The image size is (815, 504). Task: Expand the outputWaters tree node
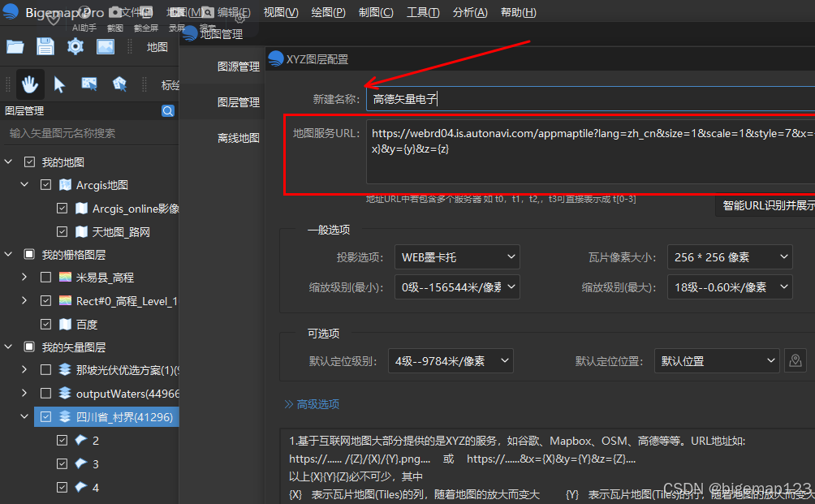pyautogui.click(x=24, y=393)
